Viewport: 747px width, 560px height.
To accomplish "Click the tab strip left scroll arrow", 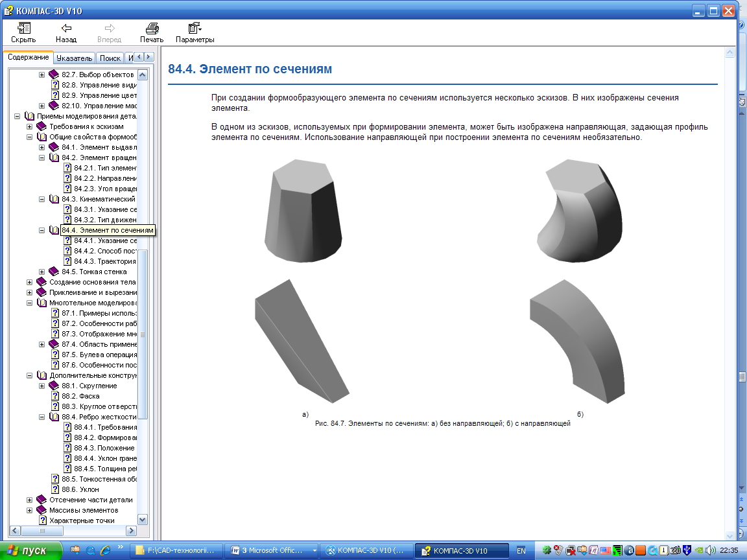I will coord(139,57).
